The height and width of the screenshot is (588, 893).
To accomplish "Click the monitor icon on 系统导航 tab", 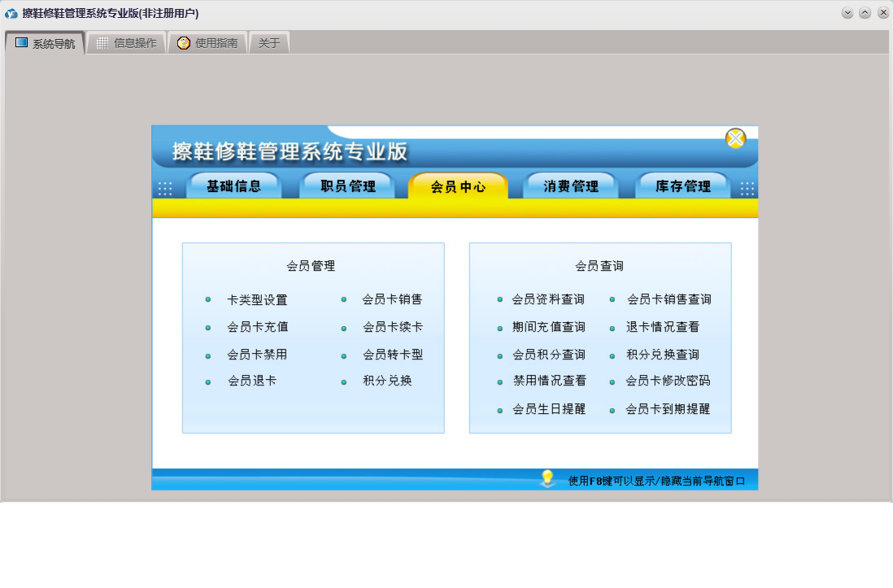I will (x=22, y=43).
